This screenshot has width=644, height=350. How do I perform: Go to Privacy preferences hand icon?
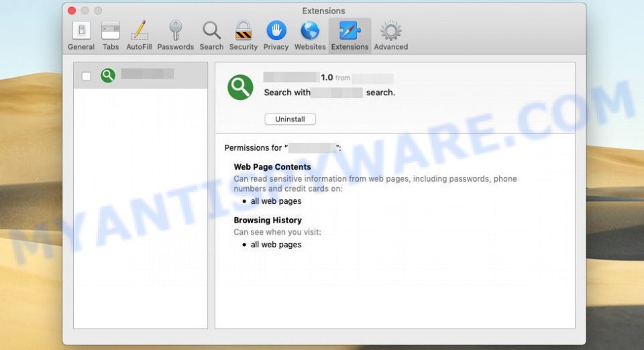point(276,36)
